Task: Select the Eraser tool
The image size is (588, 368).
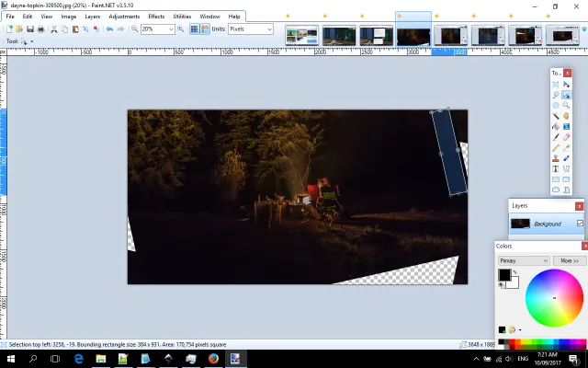Action: pos(567,136)
